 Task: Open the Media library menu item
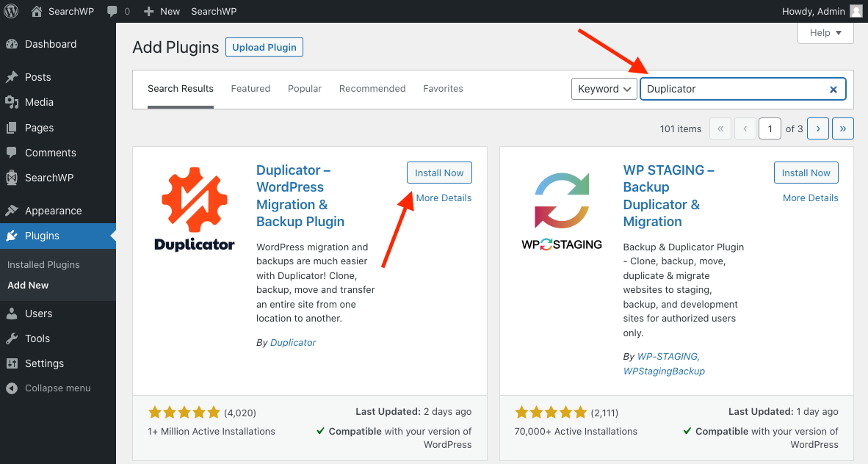pyautogui.click(x=39, y=102)
